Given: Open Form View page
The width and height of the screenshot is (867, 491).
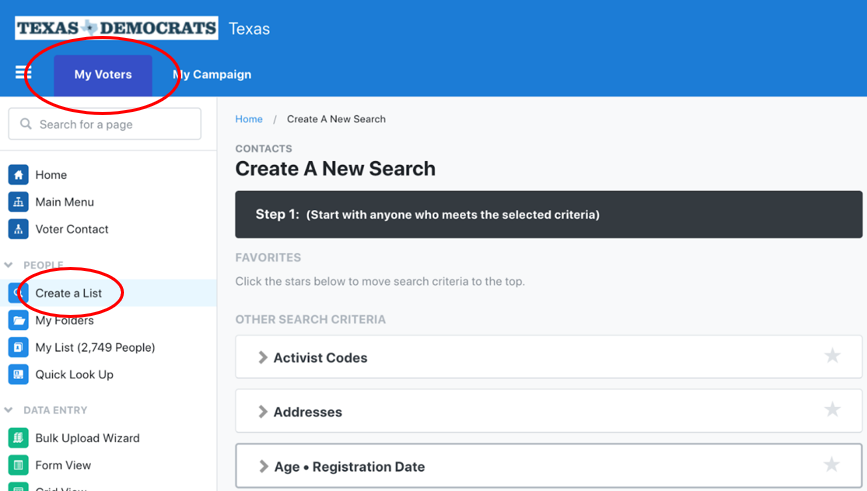Looking at the screenshot, I should (63, 465).
